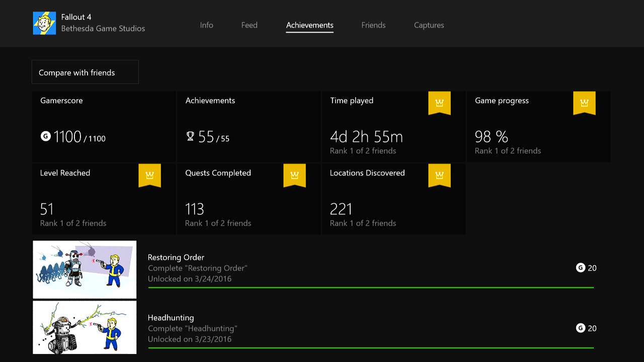The width and height of the screenshot is (644, 362).
Task: Click the crown badge on Game progress
Action: click(584, 103)
